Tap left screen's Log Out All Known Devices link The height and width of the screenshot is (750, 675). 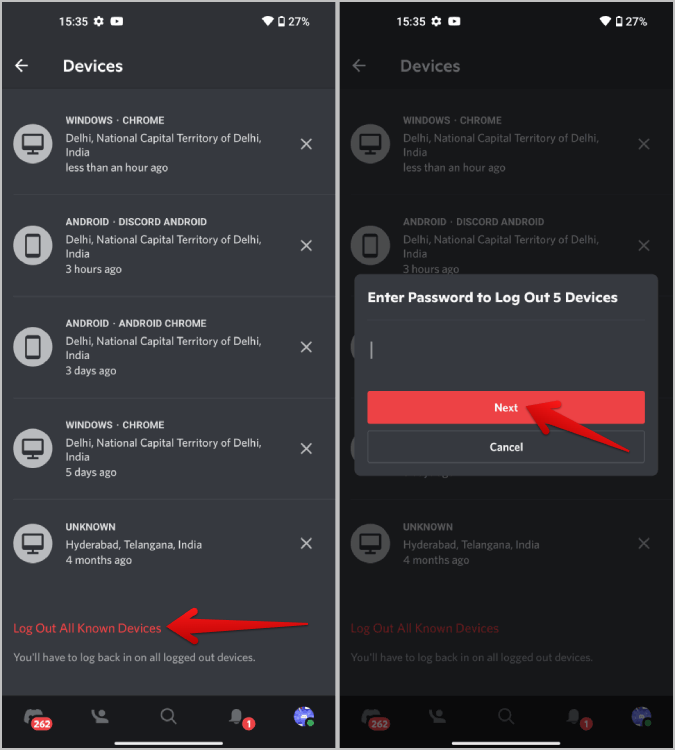87,628
